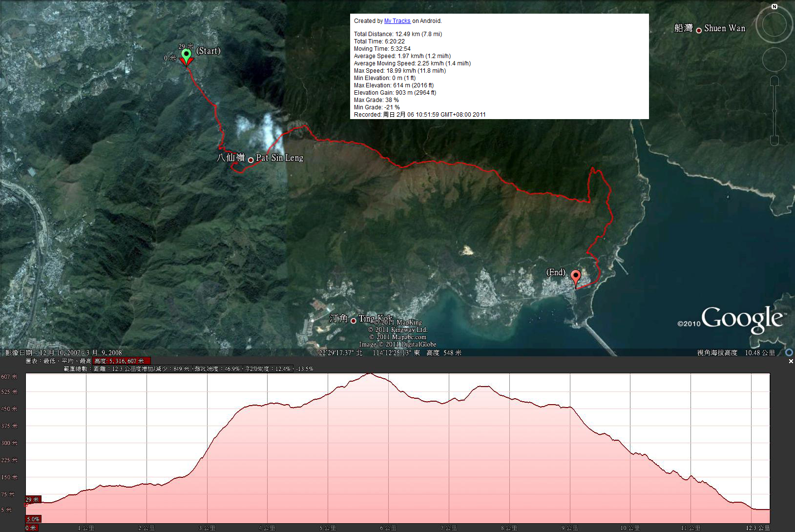Click the (End) placemark label

556,272
